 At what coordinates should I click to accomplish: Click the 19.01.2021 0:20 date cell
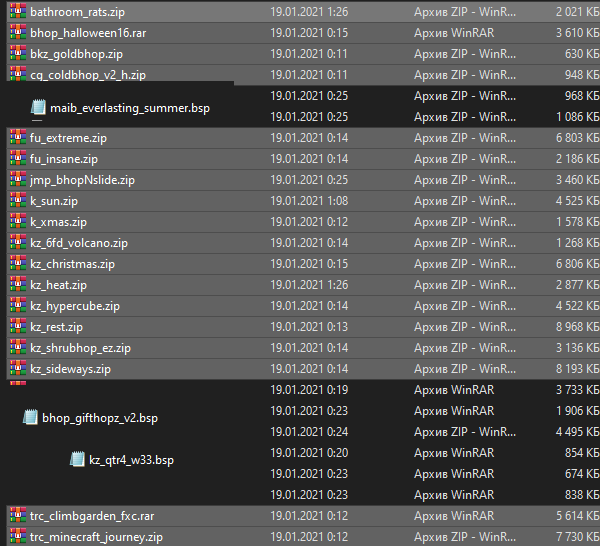(309, 453)
